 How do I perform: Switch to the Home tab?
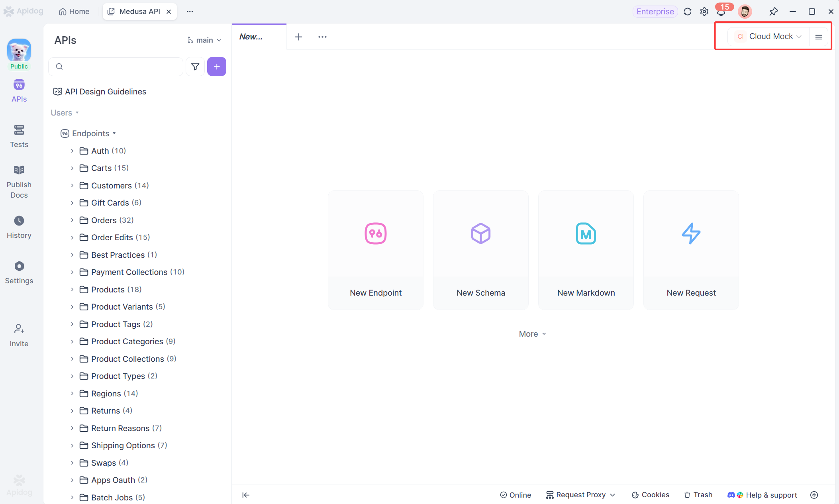point(74,12)
